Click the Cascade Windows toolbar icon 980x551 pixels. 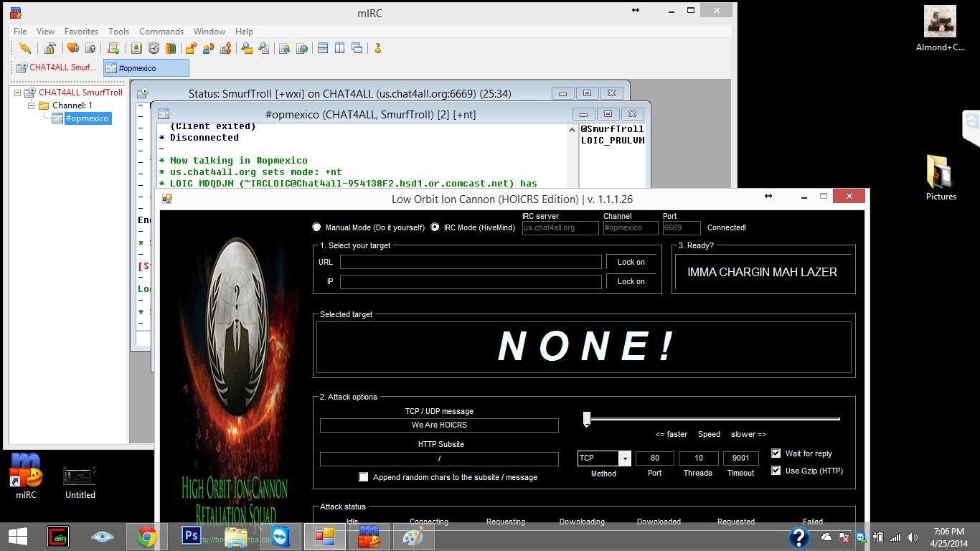tap(357, 48)
